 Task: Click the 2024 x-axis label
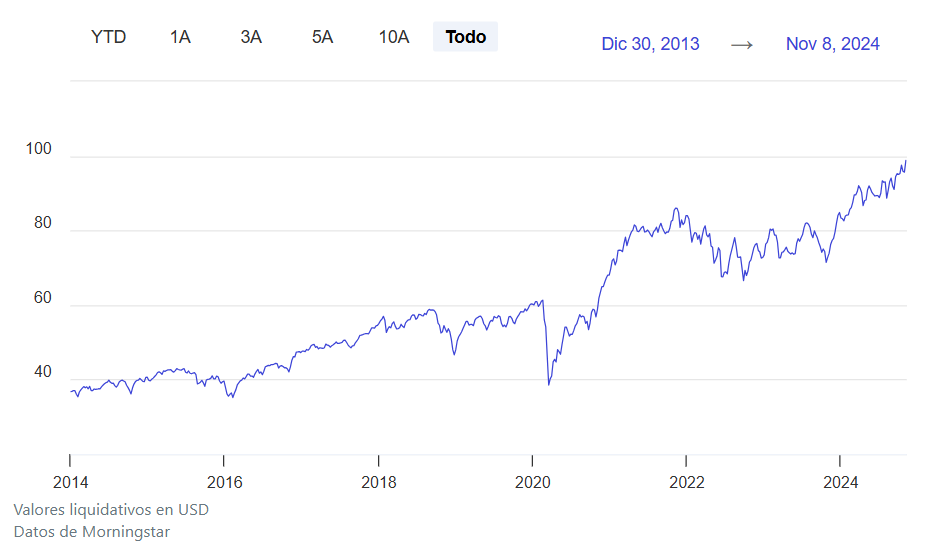click(841, 483)
